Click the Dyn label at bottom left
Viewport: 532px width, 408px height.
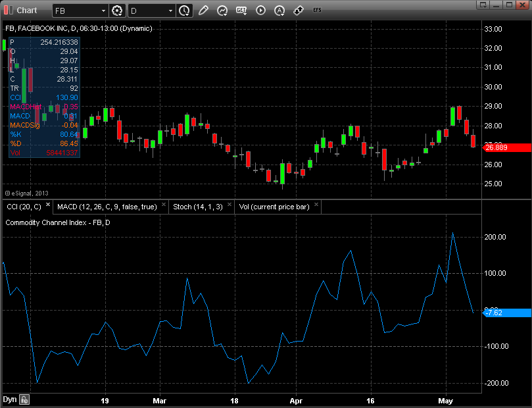9,399
